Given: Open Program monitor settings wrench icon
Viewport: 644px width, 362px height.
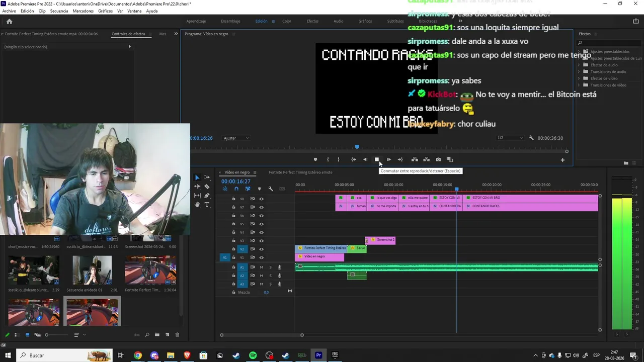Looking at the screenshot, I should [531, 138].
